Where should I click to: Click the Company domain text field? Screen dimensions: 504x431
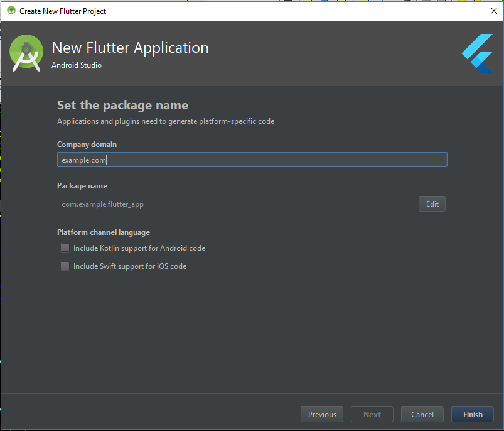click(252, 160)
